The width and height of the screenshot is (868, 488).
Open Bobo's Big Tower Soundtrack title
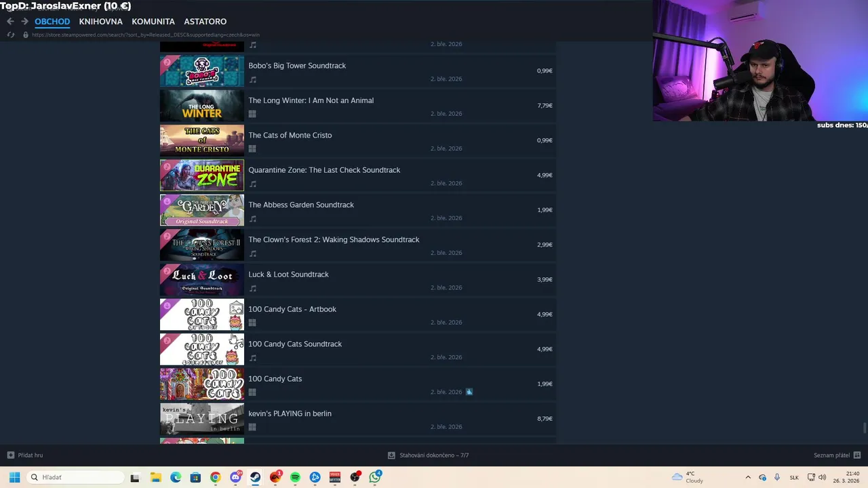(x=297, y=66)
